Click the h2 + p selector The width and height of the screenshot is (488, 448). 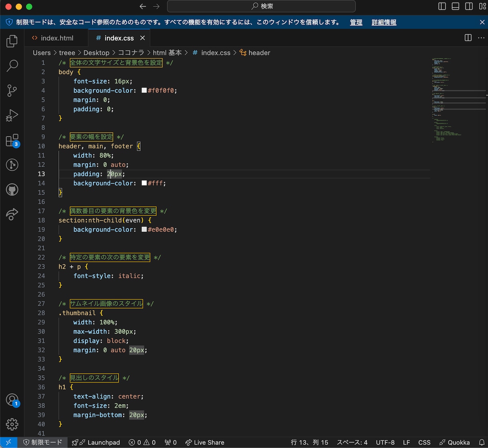point(70,267)
